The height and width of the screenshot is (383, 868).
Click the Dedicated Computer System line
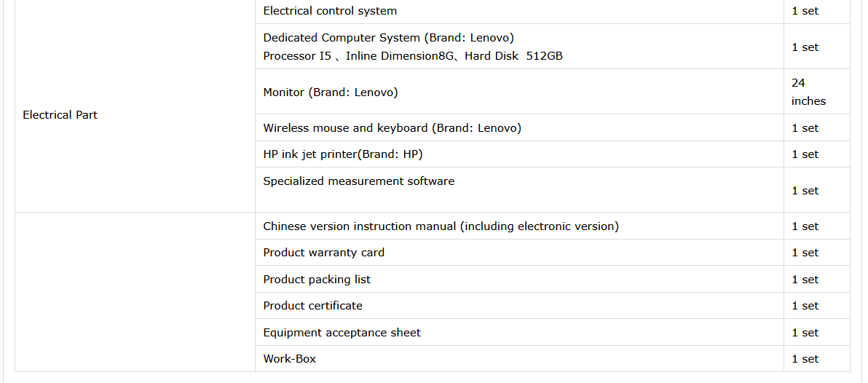click(388, 38)
